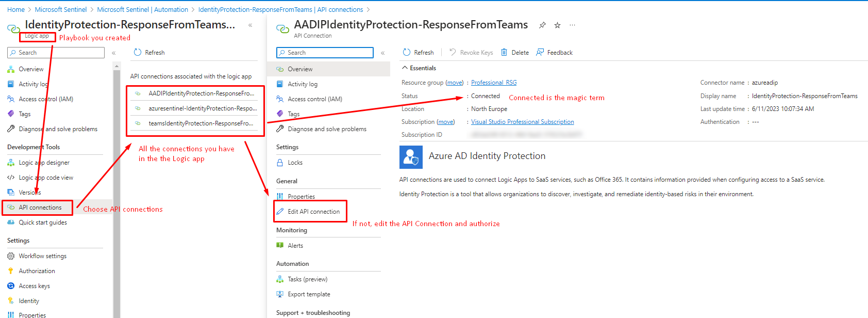The image size is (868, 318).
Task: Collapse the API connection side menu
Action: tap(382, 53)
